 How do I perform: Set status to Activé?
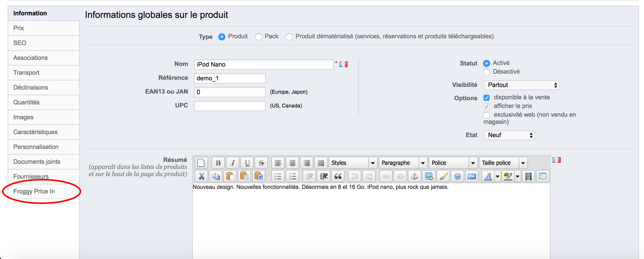coord(487,63)
